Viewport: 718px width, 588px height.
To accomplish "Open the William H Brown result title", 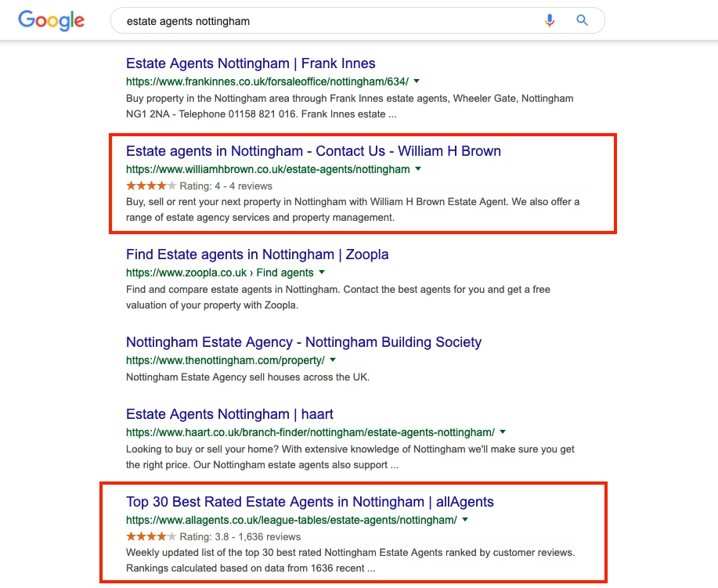I will click(x=313, y=151).
